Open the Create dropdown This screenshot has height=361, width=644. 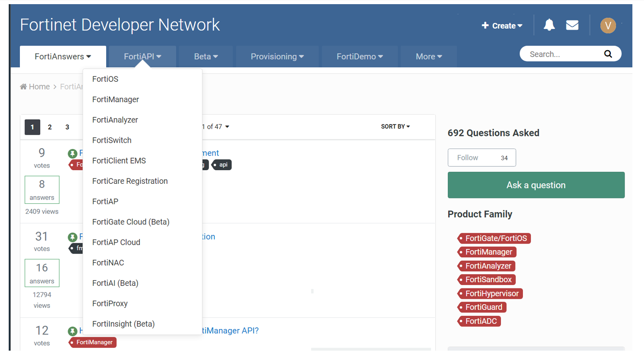502,26
